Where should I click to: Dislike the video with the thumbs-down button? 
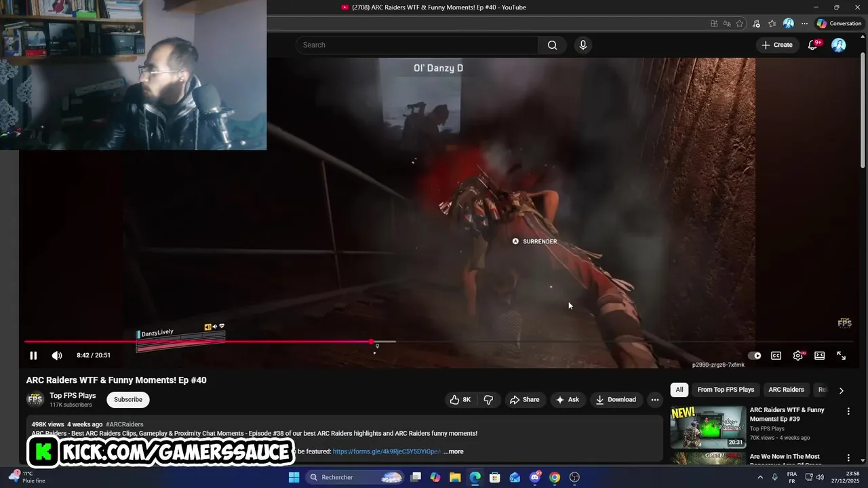pyautogui.click(x=488, y=400)
